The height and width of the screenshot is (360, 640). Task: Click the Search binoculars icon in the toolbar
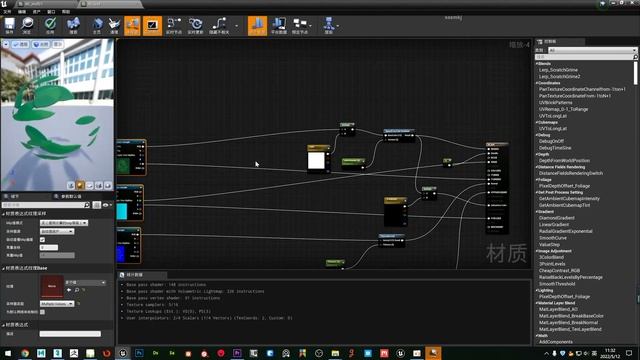coord(73,26)
